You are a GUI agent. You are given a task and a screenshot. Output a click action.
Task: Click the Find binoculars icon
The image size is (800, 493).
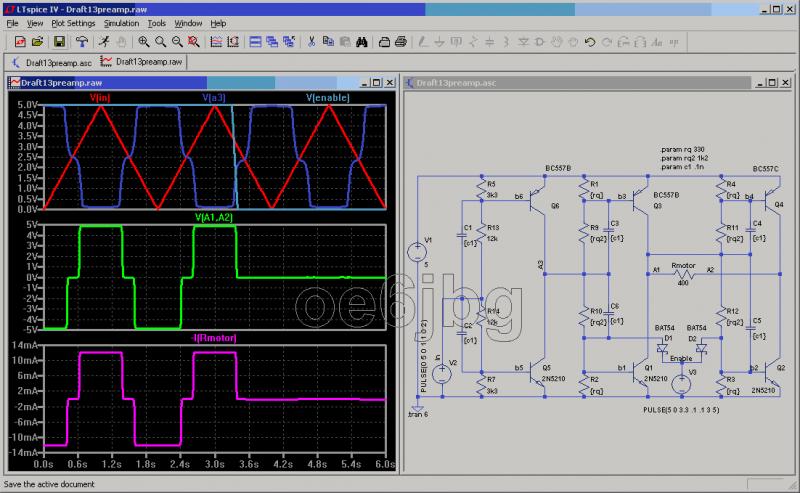[361, 42]
